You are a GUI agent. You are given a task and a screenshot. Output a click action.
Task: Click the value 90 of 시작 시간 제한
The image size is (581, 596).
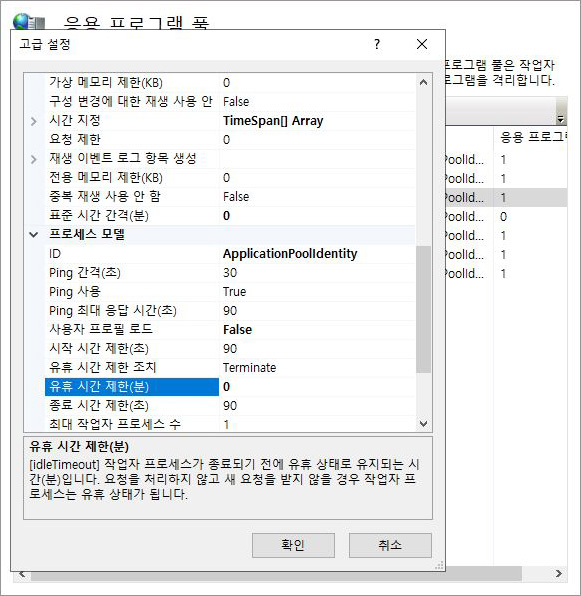click(x=230, y=349)
